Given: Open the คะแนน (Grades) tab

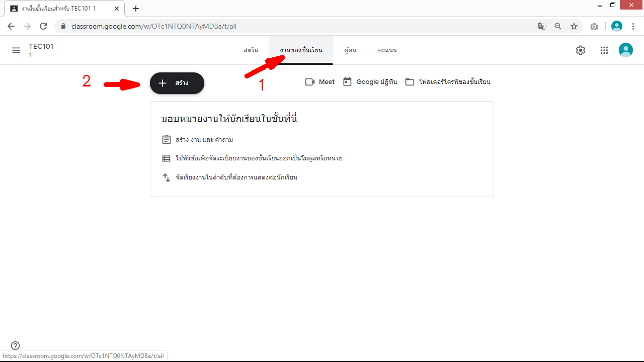Looking at the screenshot, I should pos(387,50).
